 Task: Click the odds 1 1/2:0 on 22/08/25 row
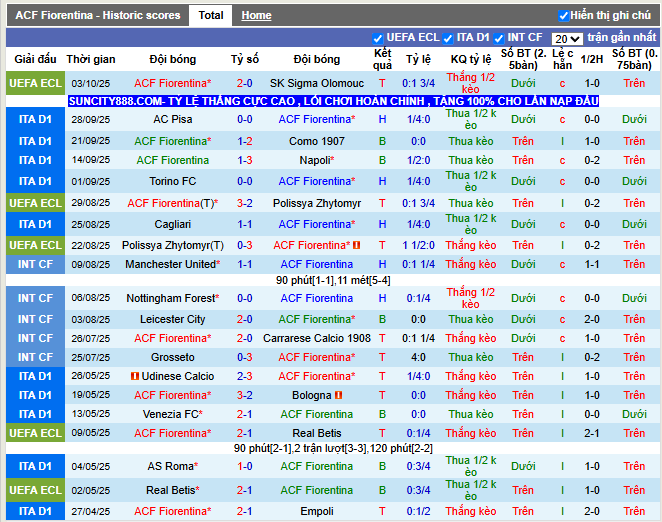[418, 245]
